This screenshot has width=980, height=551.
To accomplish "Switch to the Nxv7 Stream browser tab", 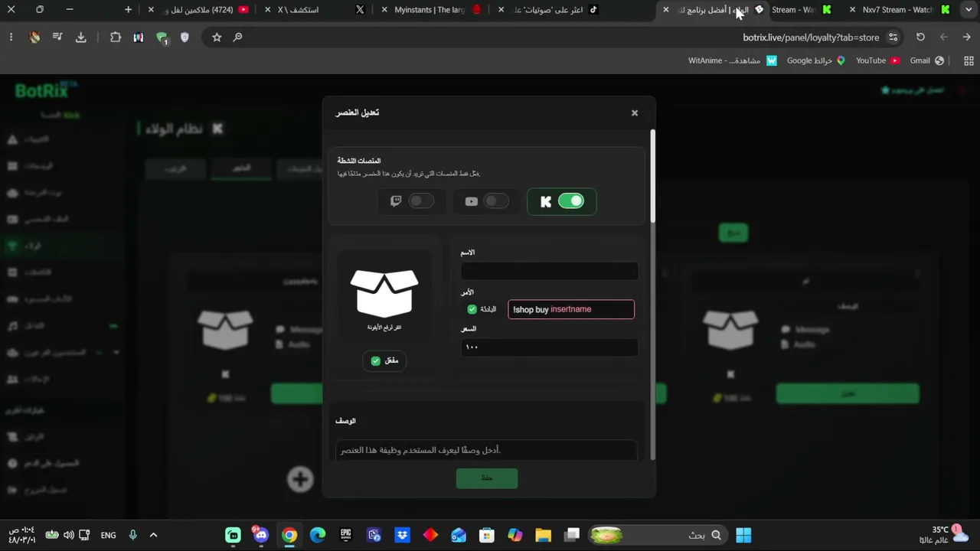I will coord(900,10).
